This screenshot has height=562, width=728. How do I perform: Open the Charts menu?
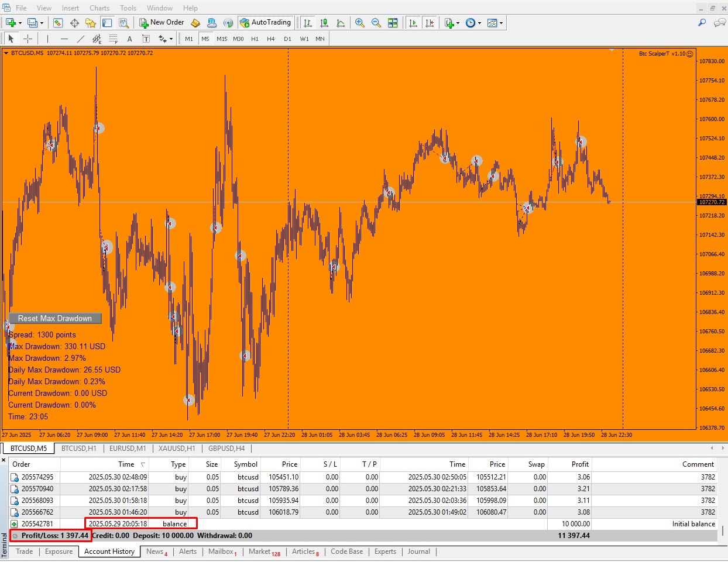pos(99,8)
